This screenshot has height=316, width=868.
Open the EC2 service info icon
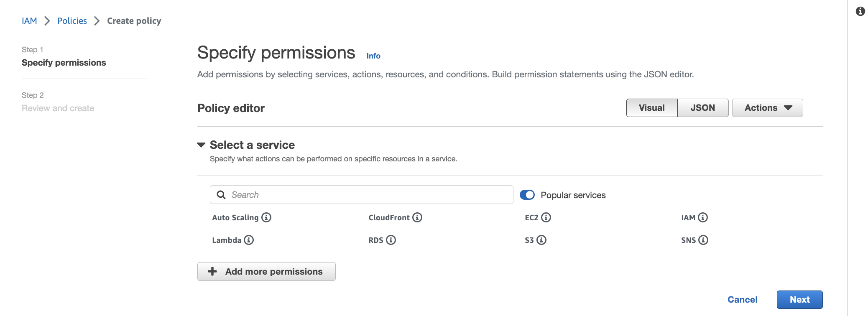[x=546, y=217]
